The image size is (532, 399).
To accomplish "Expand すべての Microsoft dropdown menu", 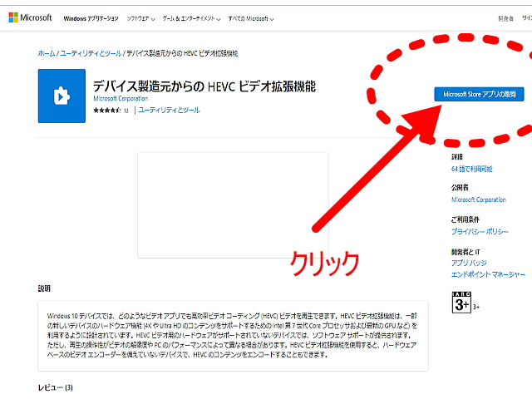I will click(251, 18).
